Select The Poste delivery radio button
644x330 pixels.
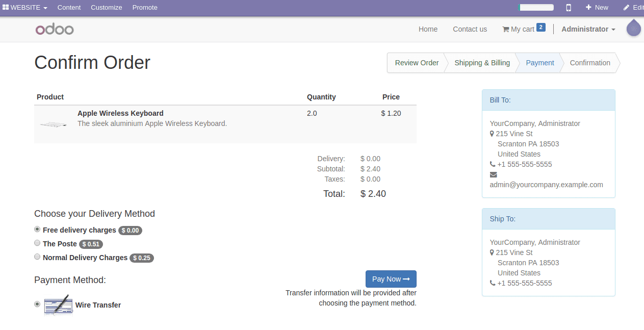(37, 243)
